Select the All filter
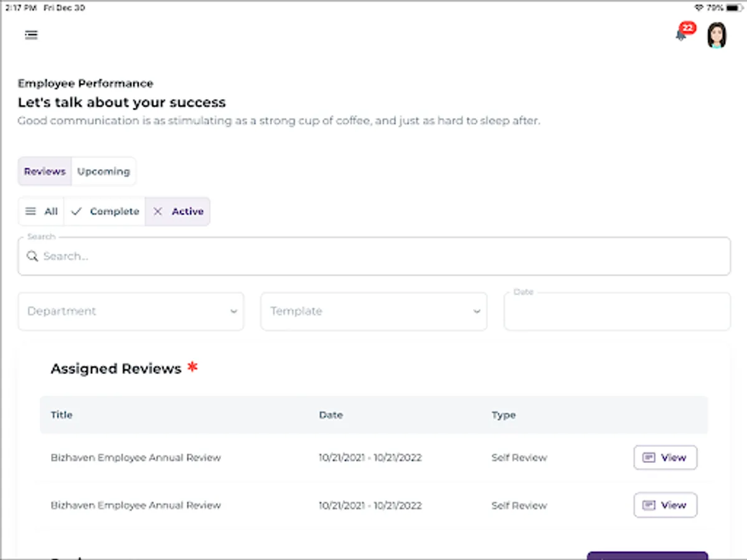The height and width of the screenshot is (560, 747). click(41, 212)
